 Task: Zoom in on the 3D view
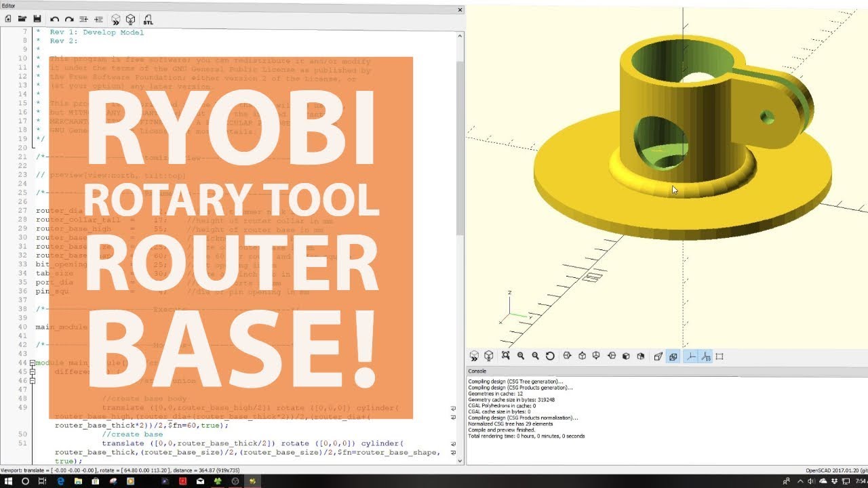tap(521, 356)
